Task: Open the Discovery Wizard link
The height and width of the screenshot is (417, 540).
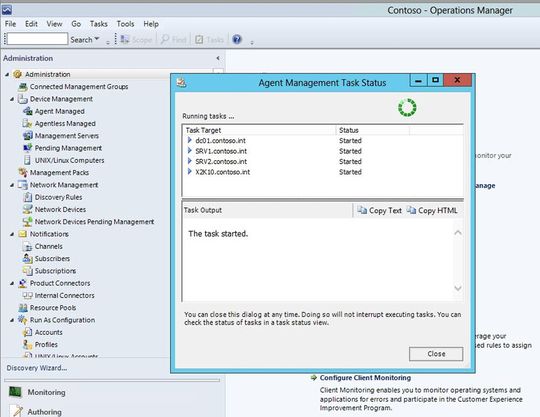Action: click(37, 368)
